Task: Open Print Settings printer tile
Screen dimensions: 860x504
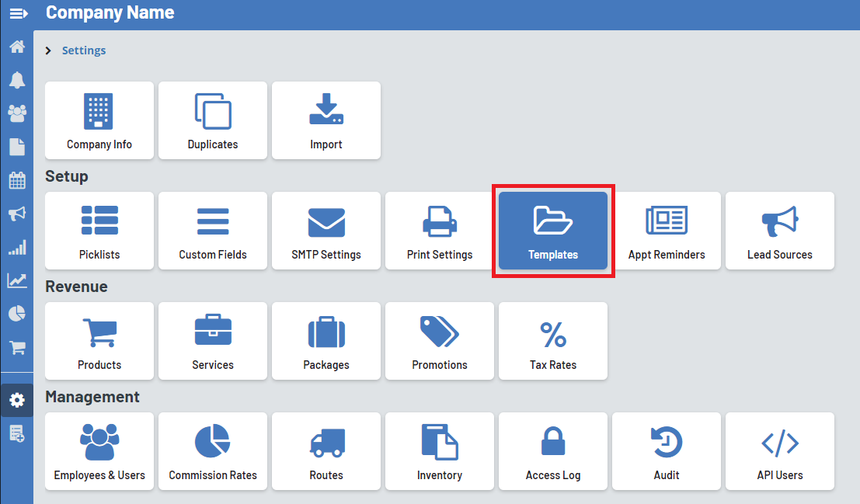Action: [439, 231]
